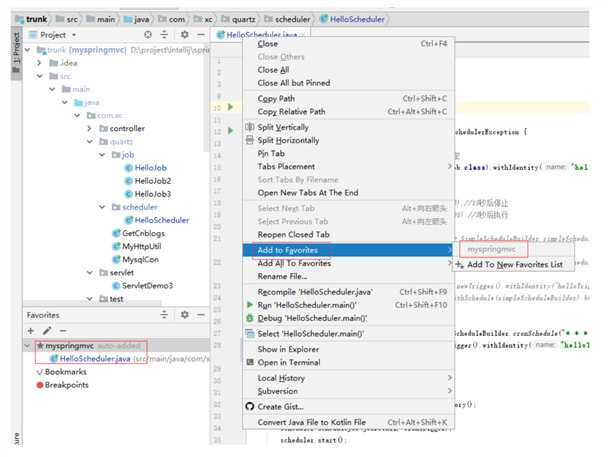Open the Project view dropdown
608x457 pixels.
tap(74, 35)
